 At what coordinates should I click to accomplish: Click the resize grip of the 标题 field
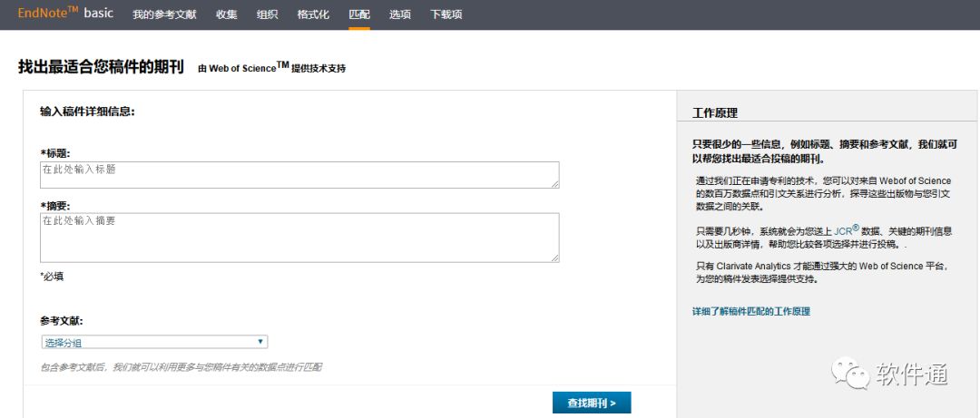tap(555, 184)
